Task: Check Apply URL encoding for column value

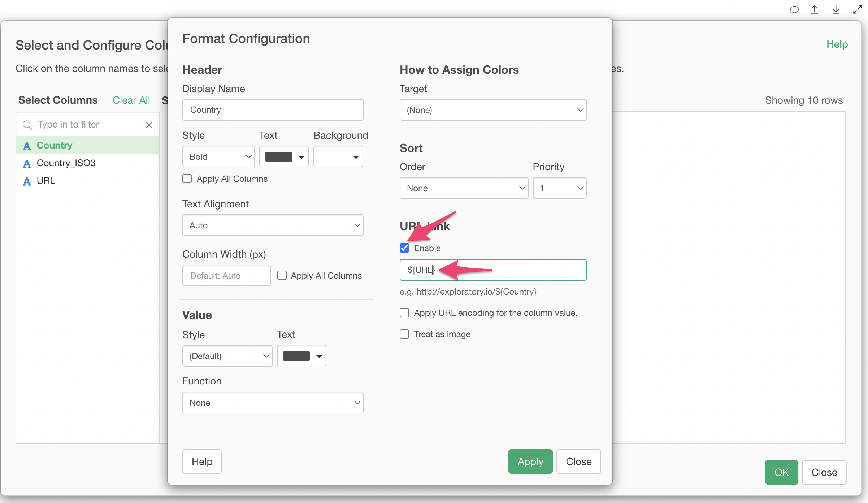Action: coord(404,313)
